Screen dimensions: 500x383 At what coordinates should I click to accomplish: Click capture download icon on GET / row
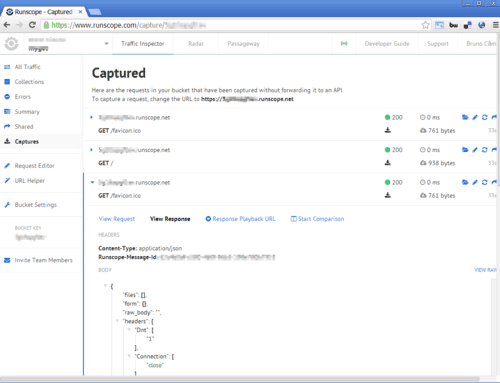click(388, 163)
